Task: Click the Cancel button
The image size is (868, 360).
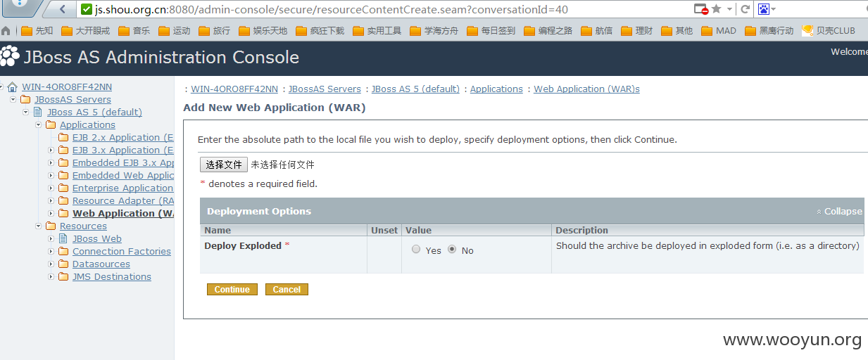Action: [287, 290]
